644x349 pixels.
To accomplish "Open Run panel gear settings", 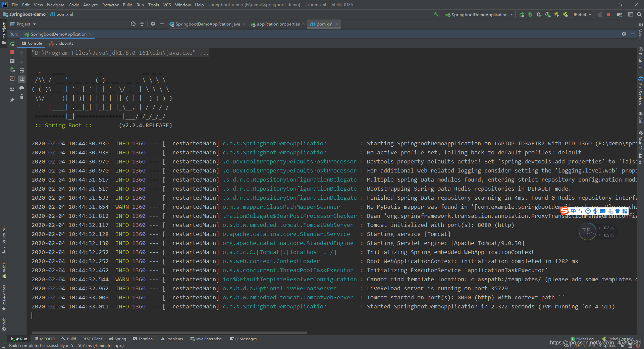I will (x=624, y=34).
